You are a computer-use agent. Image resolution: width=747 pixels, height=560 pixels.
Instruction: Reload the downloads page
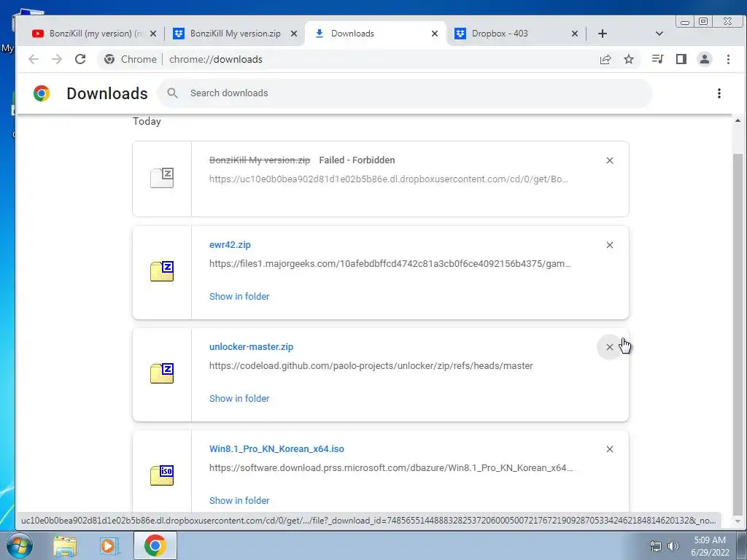point(80,59)
